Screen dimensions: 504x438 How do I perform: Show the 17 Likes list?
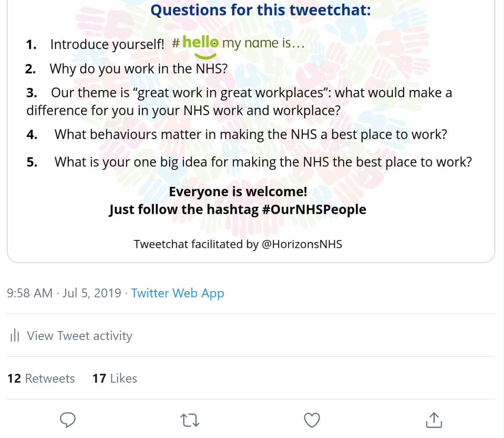pos(114,378)
